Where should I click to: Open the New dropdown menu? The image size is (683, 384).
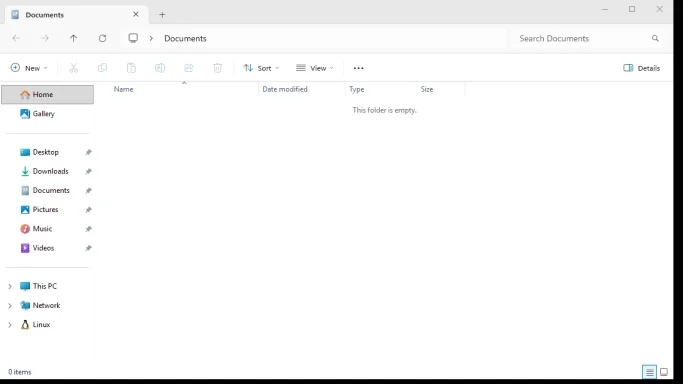(x=29, y=68)
